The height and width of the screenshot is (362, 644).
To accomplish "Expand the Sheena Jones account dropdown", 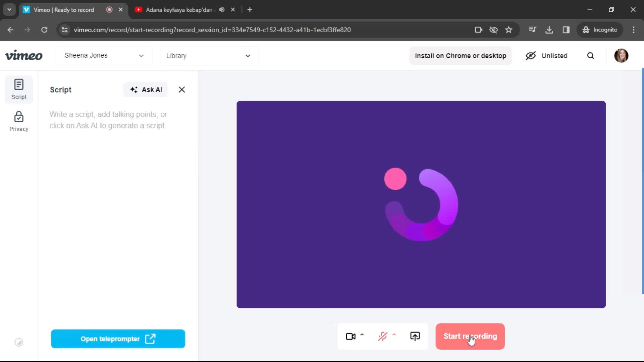I will tap(141, 56).
